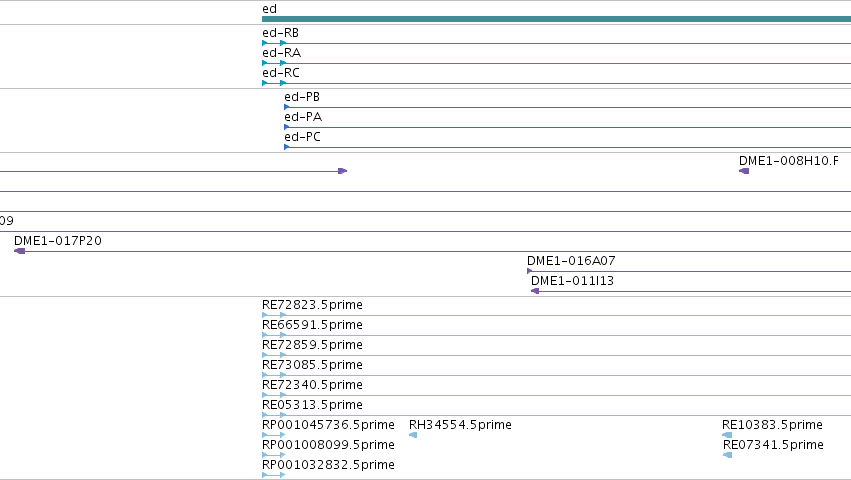
Task: Select the RE07341.5prime EST label
Action: coord(773,445)
